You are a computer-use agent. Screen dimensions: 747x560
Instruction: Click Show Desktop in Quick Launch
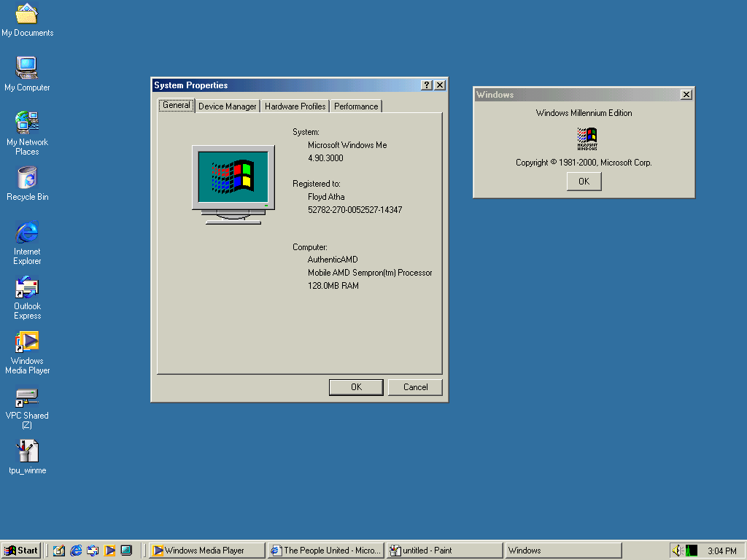59,551
